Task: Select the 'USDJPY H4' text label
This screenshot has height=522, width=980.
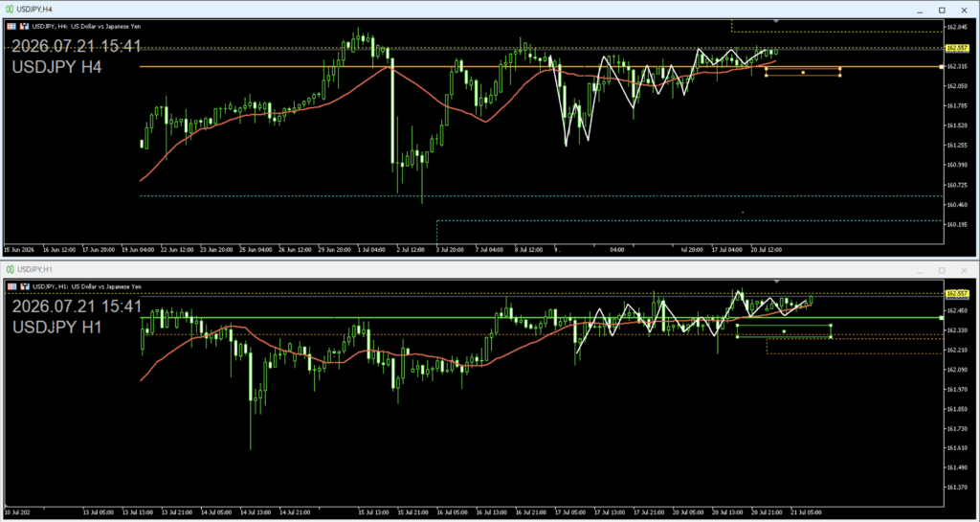Action: point(56,67)
